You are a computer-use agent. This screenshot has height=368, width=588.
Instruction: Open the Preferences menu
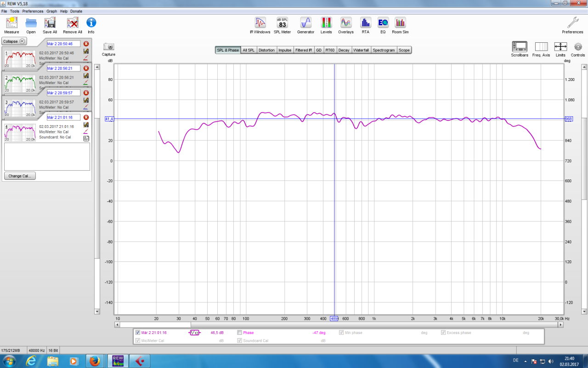pyautogui.click(x=33, y=11)
